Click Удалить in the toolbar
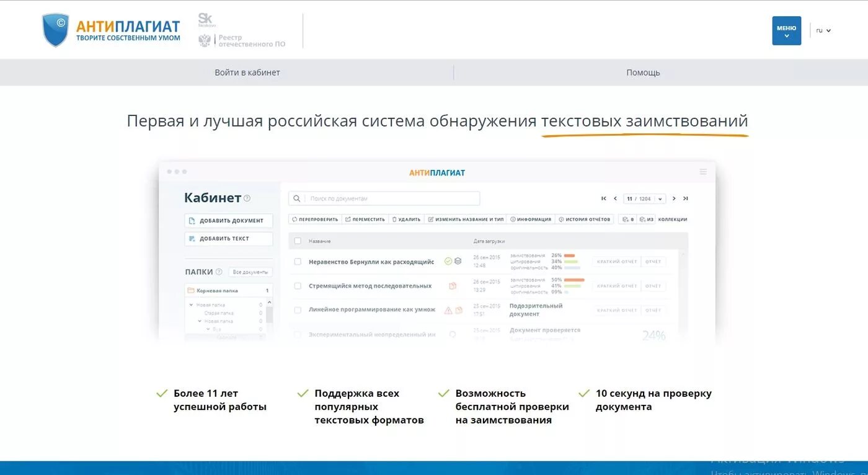Viewport: 868px width, 475px height. point(407,219)
